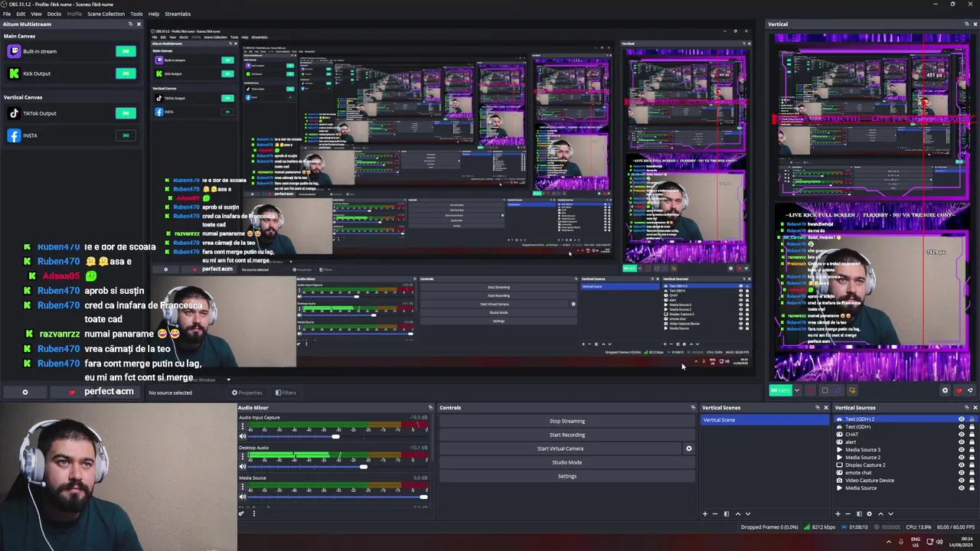Open the Vertical canvas settings gear
The width and height of the screenshot is (980, 551).
(945, 390)
